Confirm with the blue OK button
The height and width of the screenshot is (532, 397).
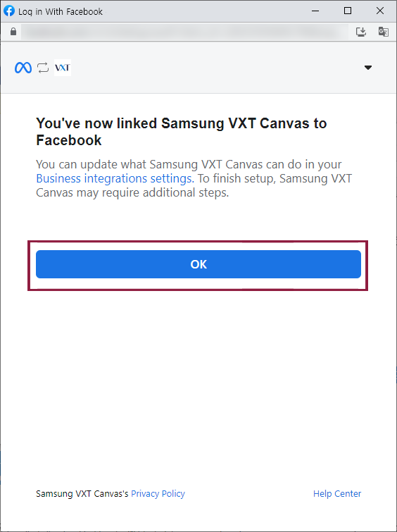(198, 264)
